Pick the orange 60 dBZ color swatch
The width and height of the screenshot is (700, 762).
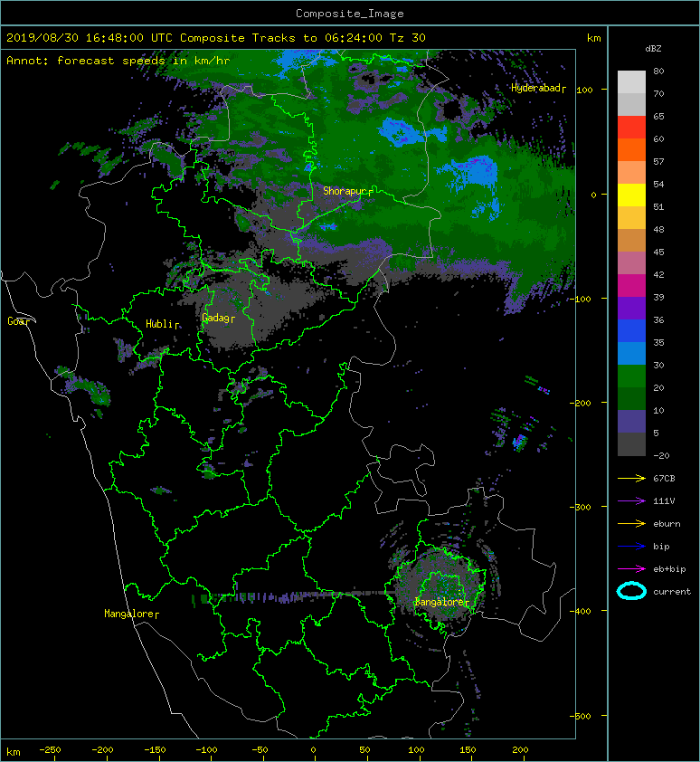(x=631, y=149)
